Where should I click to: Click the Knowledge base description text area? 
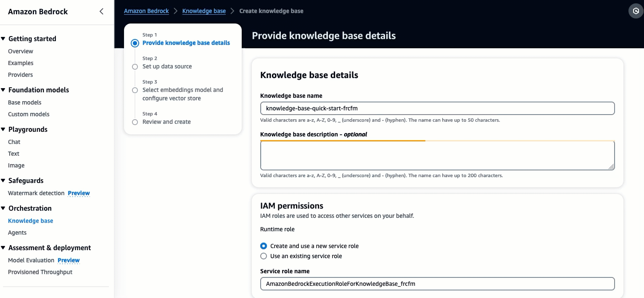pyautogui.click(x=438, y=155)
